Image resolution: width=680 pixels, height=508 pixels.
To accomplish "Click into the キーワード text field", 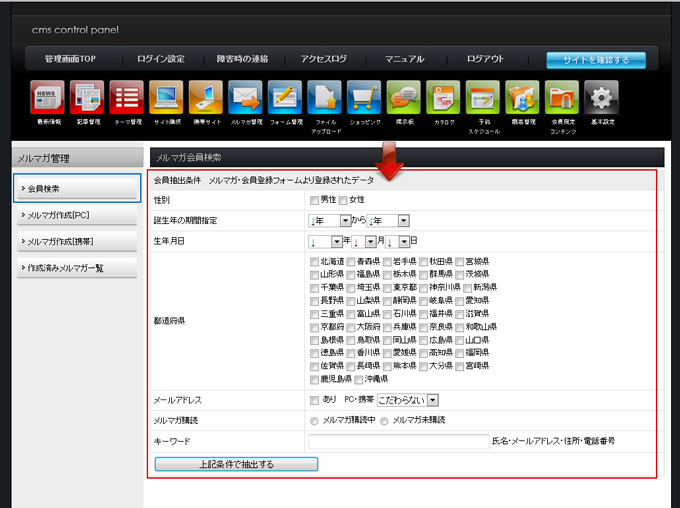I will [x=397, y=441].
